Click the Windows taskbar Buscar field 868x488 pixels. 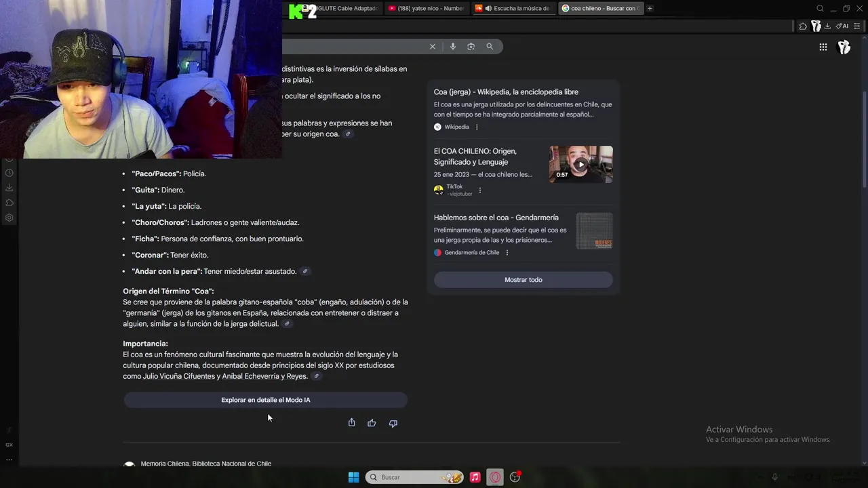(414, 477)
